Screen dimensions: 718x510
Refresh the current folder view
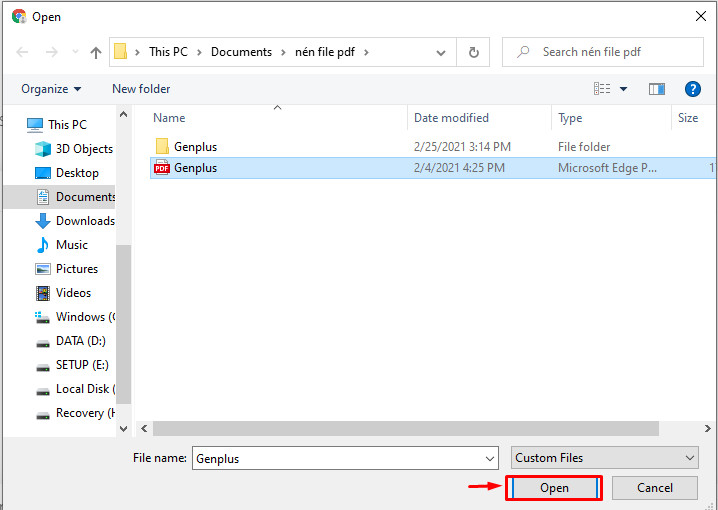[x=473, y=52]
